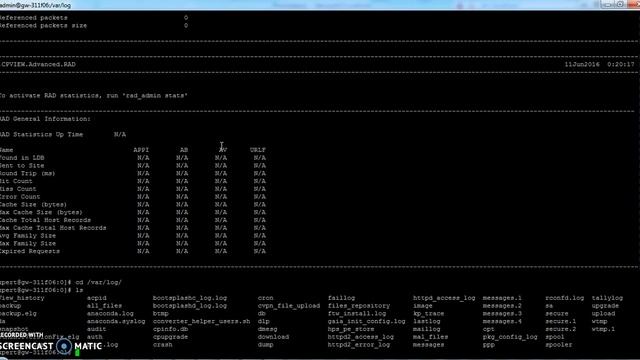Click the APPI column header
640x360 pixels.
pos(141,150)
